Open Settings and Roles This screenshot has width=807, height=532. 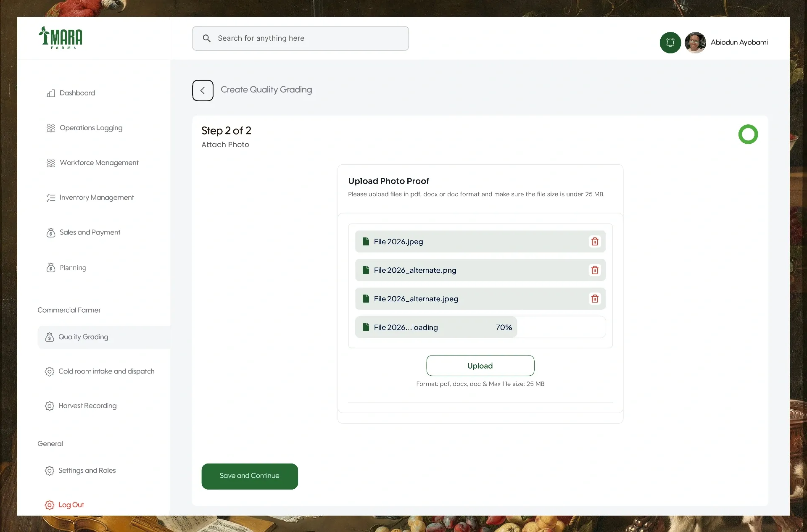tap(80, 471)
